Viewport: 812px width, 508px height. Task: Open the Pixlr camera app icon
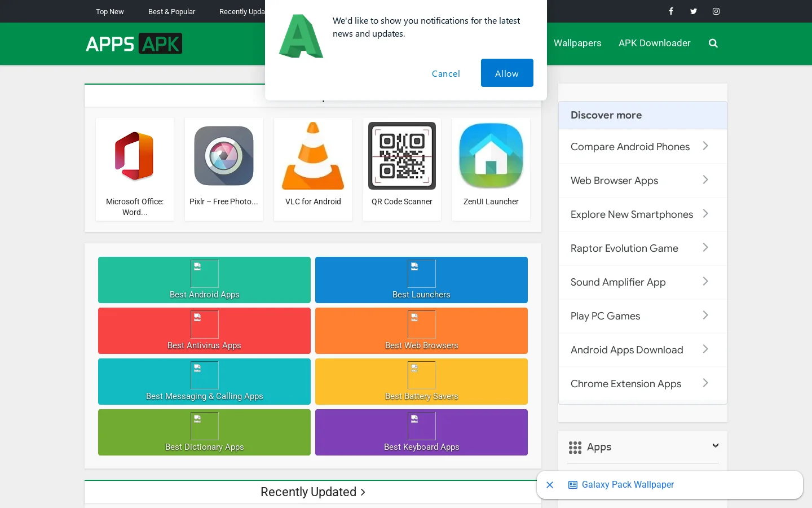coord(224,156)
